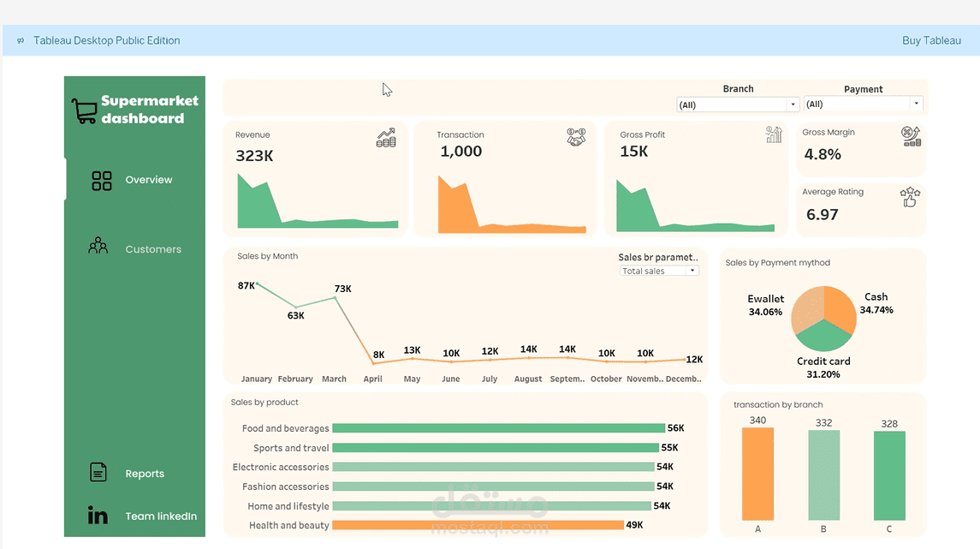The image size is (980, 549).
Task: Open the Team linkedIn link
Action: (161, 516)
